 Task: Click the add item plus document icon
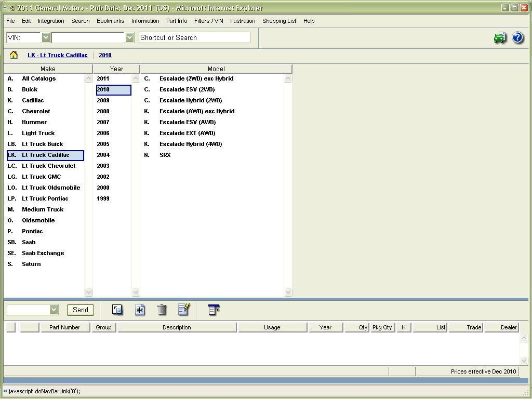140,310
